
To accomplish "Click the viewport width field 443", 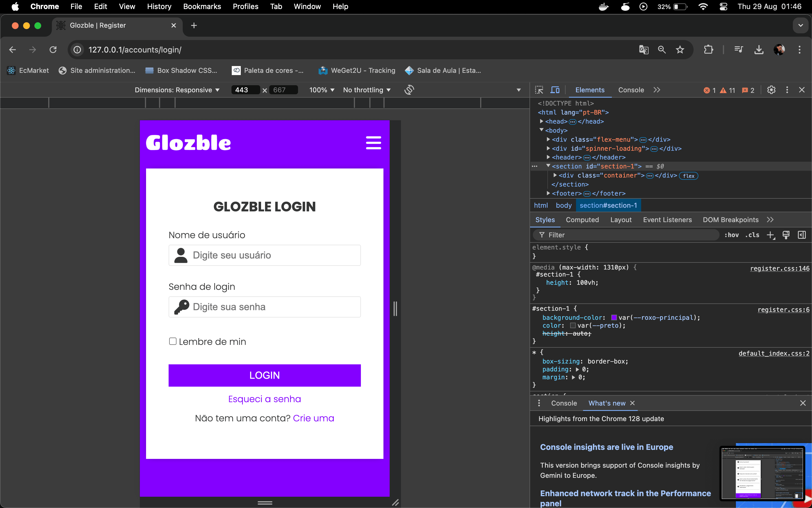I will pyautogui.click(x=245, y=90).
